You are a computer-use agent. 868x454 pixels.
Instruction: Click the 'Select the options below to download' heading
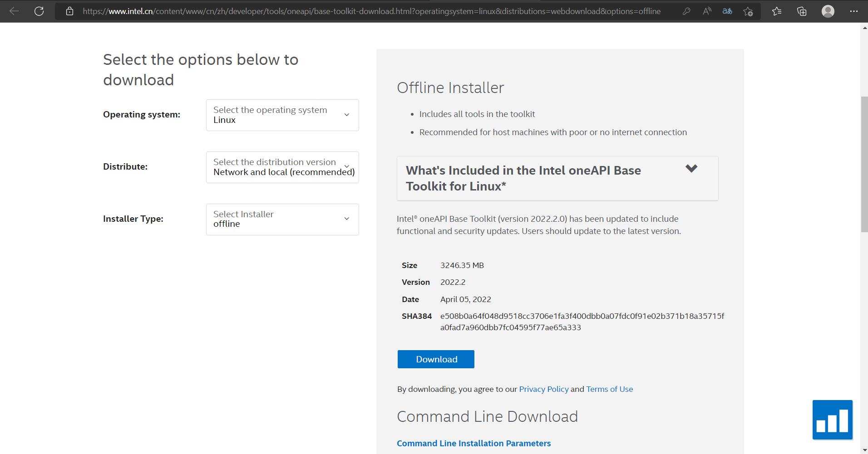pyautogui.click(x=201, y=69)
